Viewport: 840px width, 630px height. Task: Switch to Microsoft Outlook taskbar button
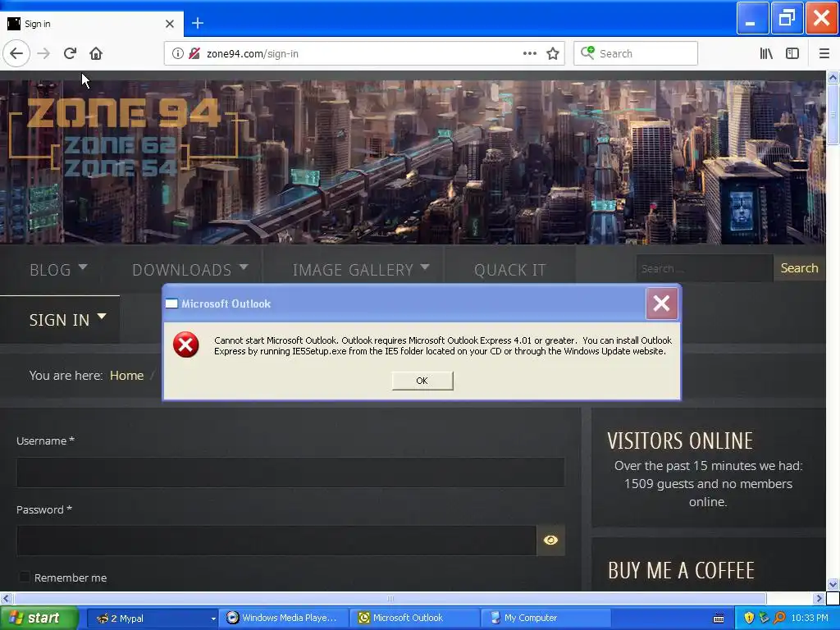point(414,619)
